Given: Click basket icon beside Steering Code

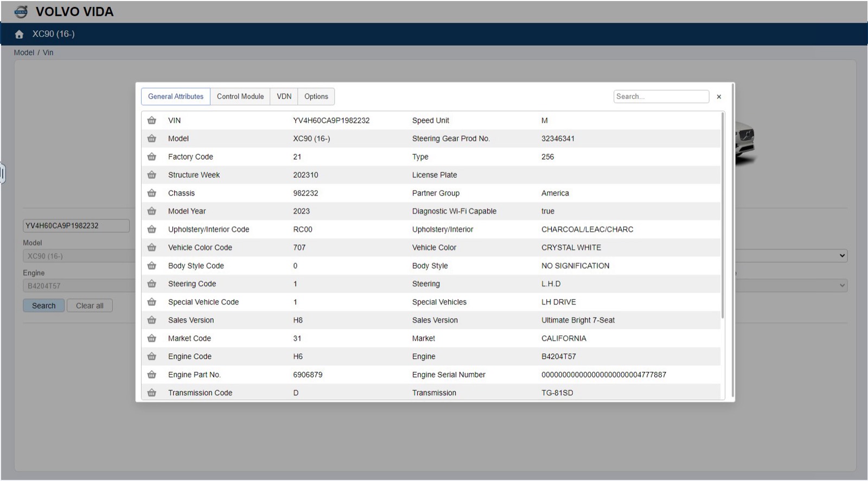Looking at the screenshot, I should [152, 284].
